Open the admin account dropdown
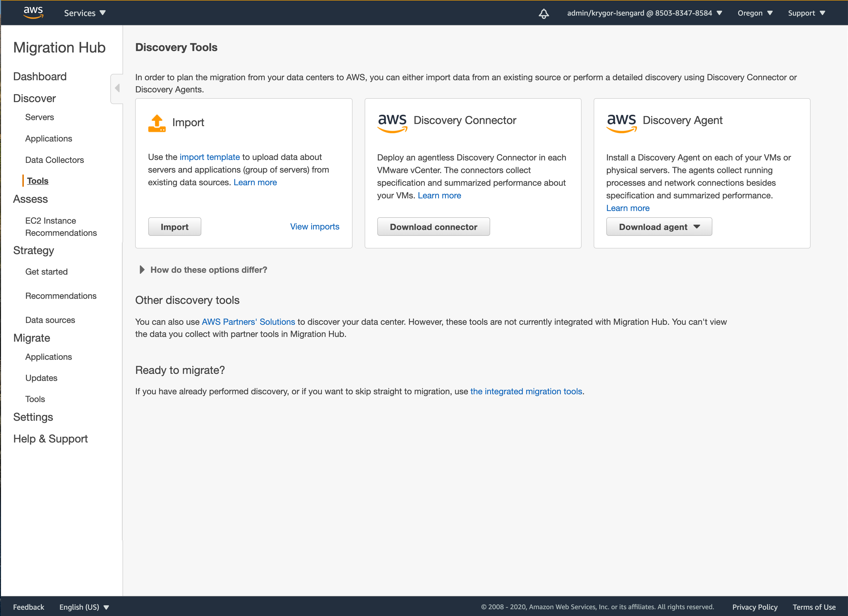848x616 pixels. click(x=645, y=13)
